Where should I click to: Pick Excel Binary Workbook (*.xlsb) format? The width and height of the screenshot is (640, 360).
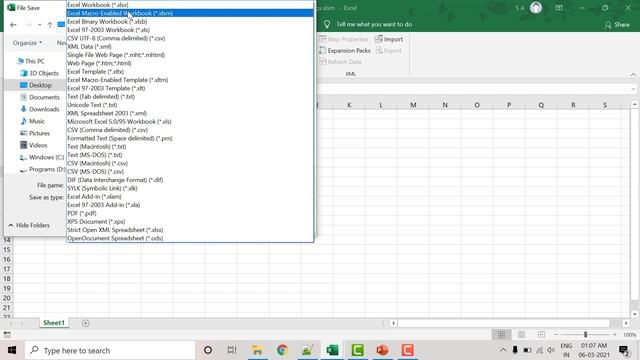pyautogui.click(x=190, y=22)
